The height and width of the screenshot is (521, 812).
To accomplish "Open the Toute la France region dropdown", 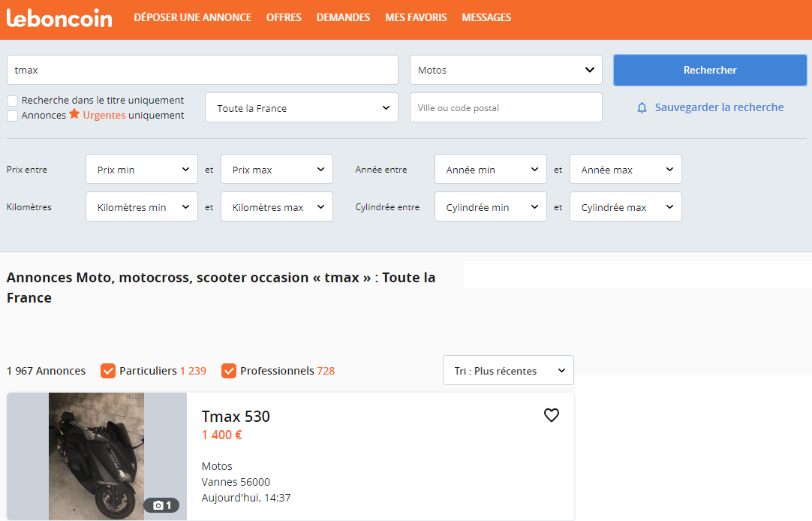I will pyautogui.click(x=302, y=107).
